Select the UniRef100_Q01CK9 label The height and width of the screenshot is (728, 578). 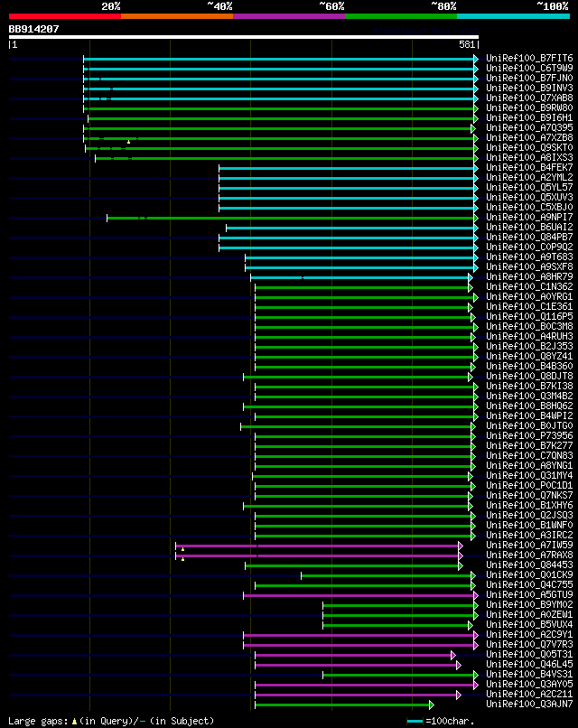529,575
